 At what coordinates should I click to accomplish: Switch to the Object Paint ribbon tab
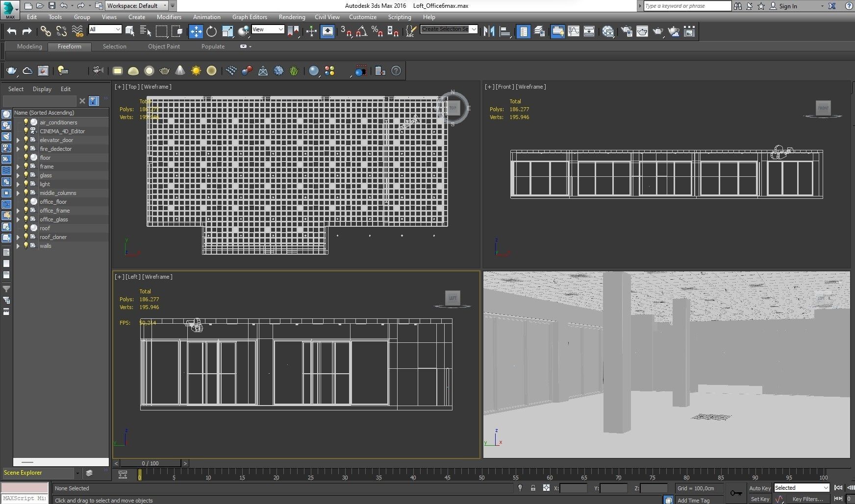tap(164, 47)
